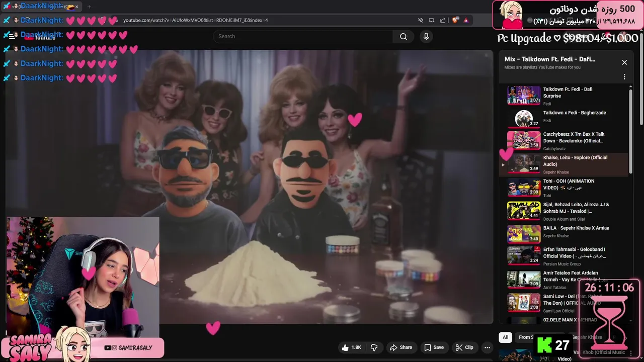The height and width of the screenshot is (362, 644).
Task: Open Catchybeatz X Tm Bax Bavelamko thumbnail
Action: 524,140
